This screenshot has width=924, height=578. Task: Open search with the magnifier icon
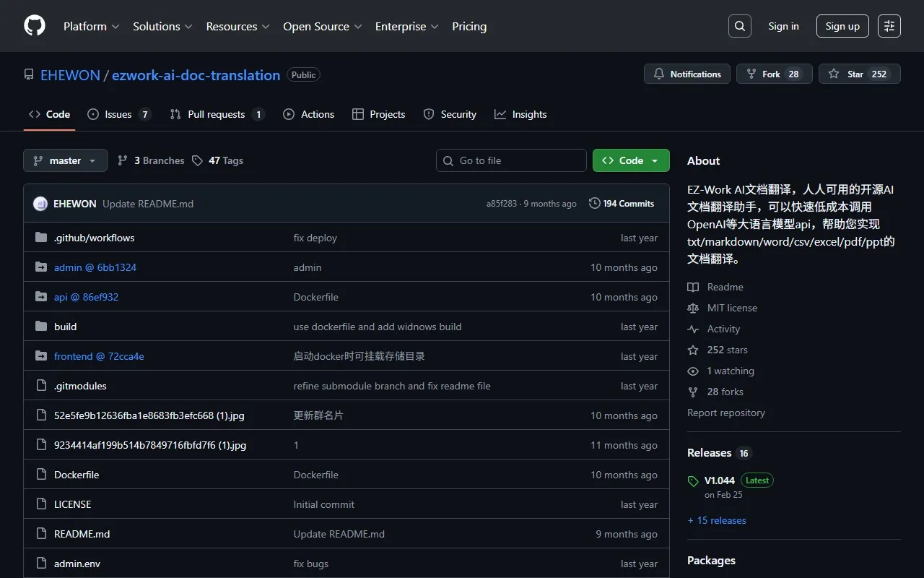(739, 26)
